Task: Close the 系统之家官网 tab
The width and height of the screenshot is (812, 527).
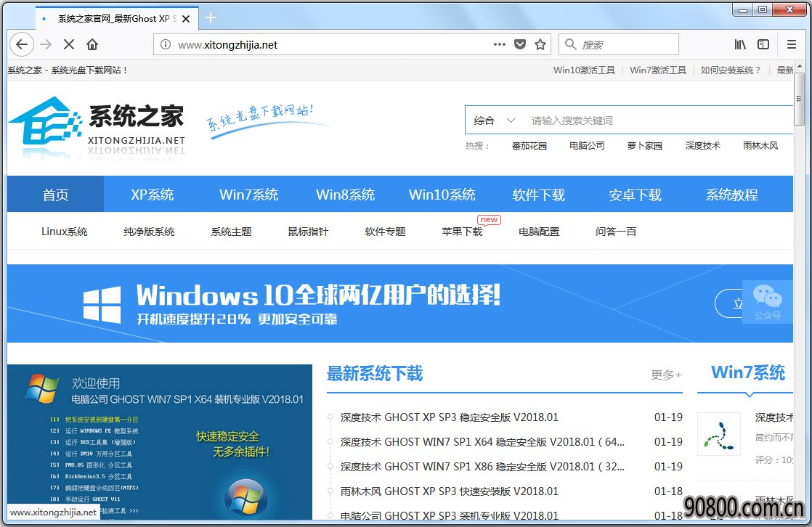Action: point(186,19)
